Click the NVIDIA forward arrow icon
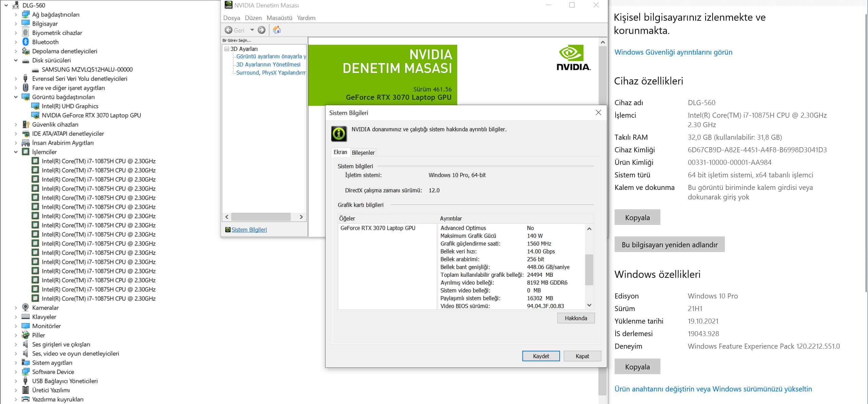 click(262, 30)
